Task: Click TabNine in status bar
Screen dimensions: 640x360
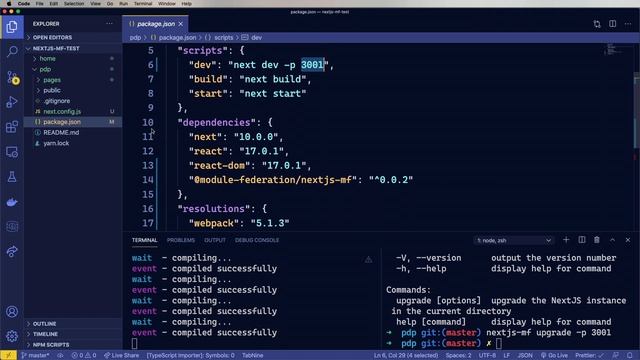Action: (253, 355)
